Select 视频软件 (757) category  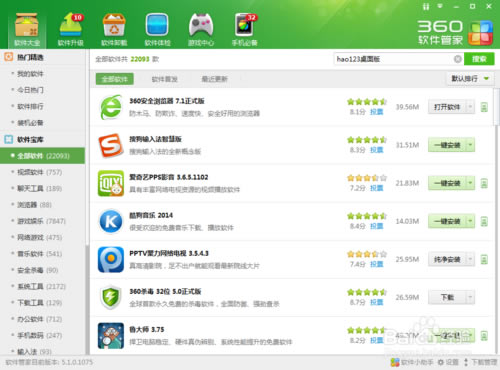point(40,172)
